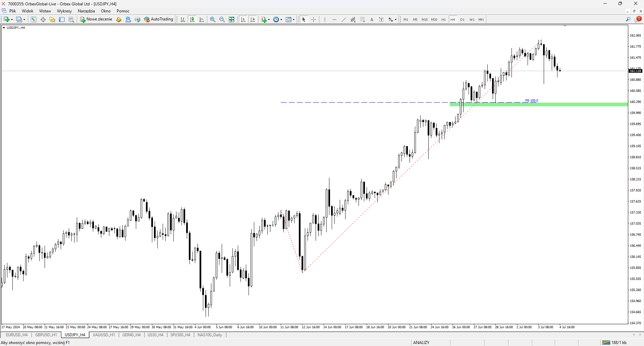Open the Wstaw menu
This screenshot has height=346, width=644.
45,11
